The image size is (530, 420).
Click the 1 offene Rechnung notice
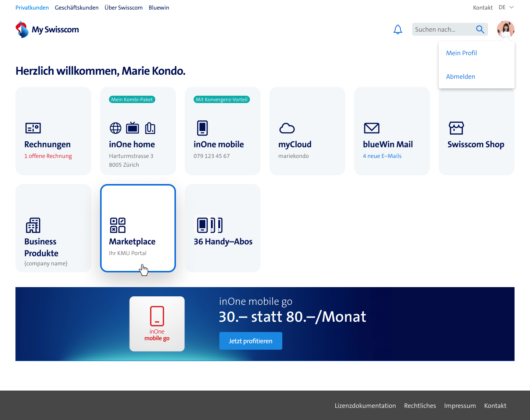tap(48, 156)
